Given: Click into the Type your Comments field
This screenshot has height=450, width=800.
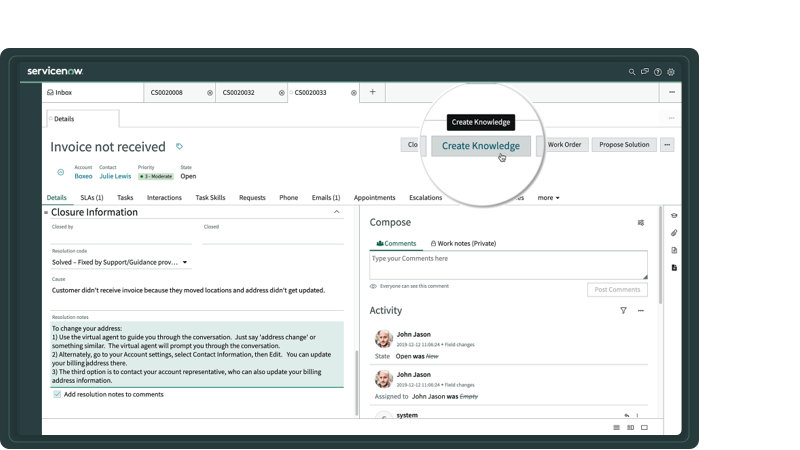Looking at the screenshot, I should pyautogui.click(x=508, y=264).
